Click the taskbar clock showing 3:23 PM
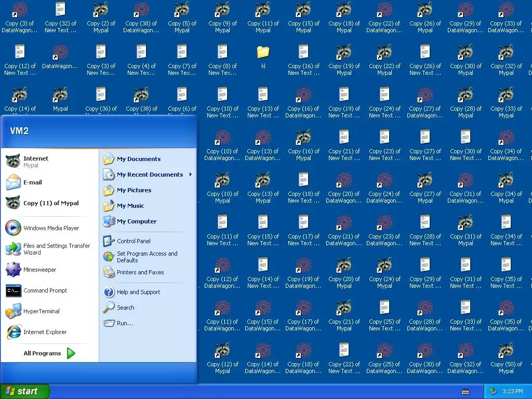Screen dimensions: 532x399 pos(513,391)
